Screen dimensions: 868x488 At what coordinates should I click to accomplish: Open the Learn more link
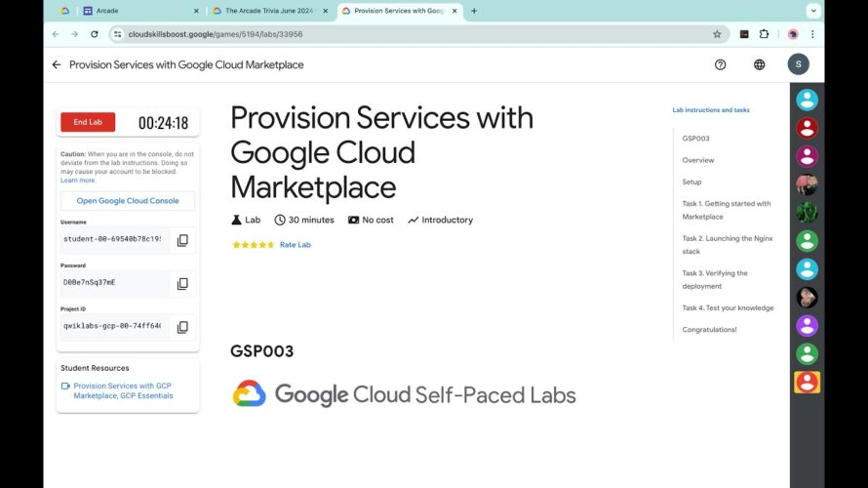coord(78,181)
